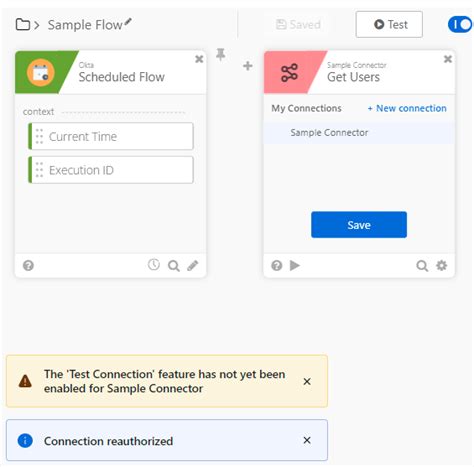
Task: Click the New connection link
Action: point(407,108)
